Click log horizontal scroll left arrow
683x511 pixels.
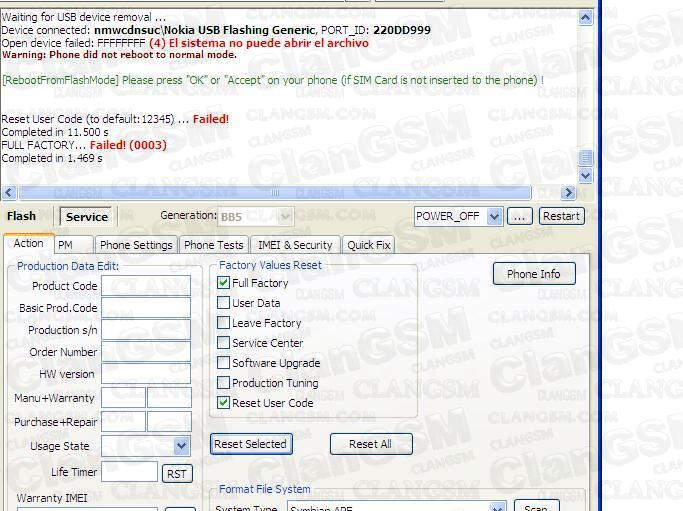(10, 192)
